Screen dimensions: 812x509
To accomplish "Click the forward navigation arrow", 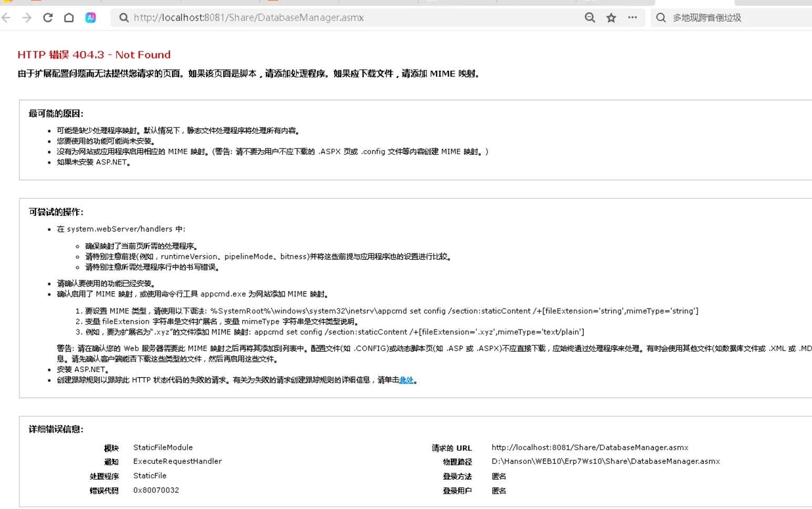I will point(27,18).
